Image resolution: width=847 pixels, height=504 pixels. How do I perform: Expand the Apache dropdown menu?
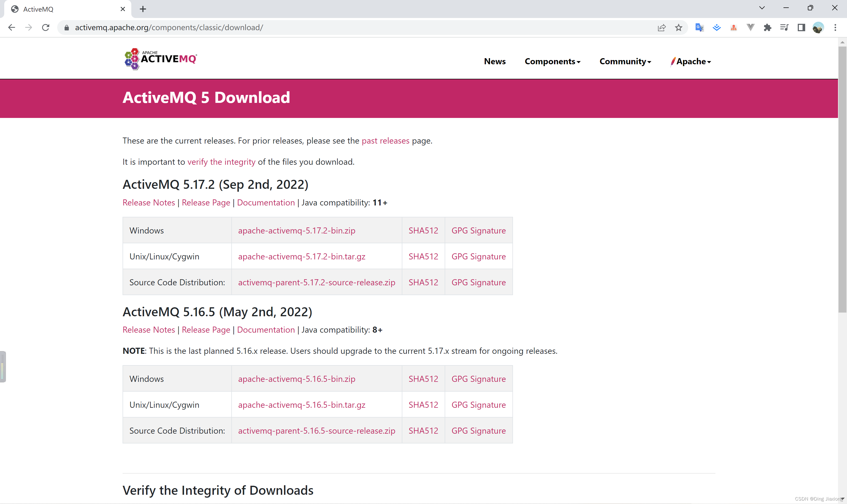tap(691, 61)
